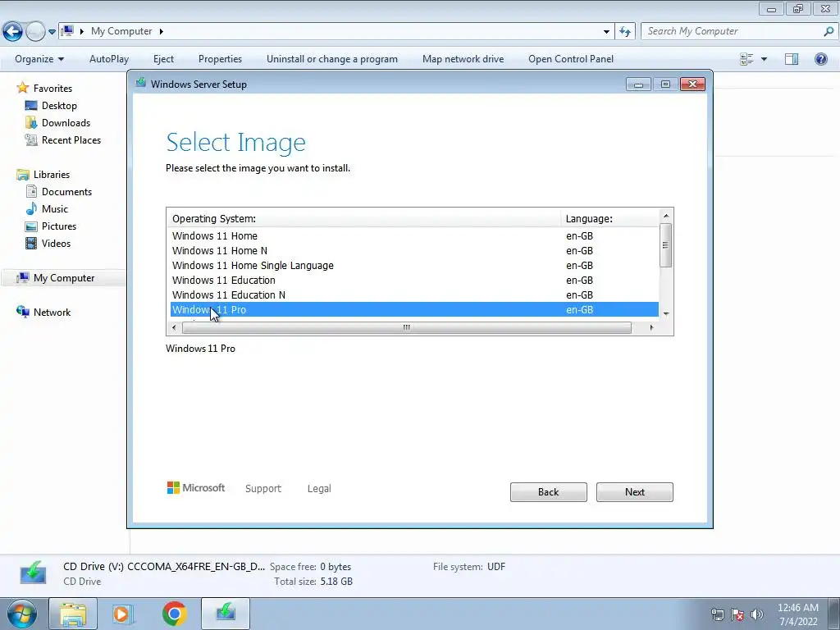The height and width of the screenshot is (630, 840).
Task: Click the change view icon
Action: 746,59
